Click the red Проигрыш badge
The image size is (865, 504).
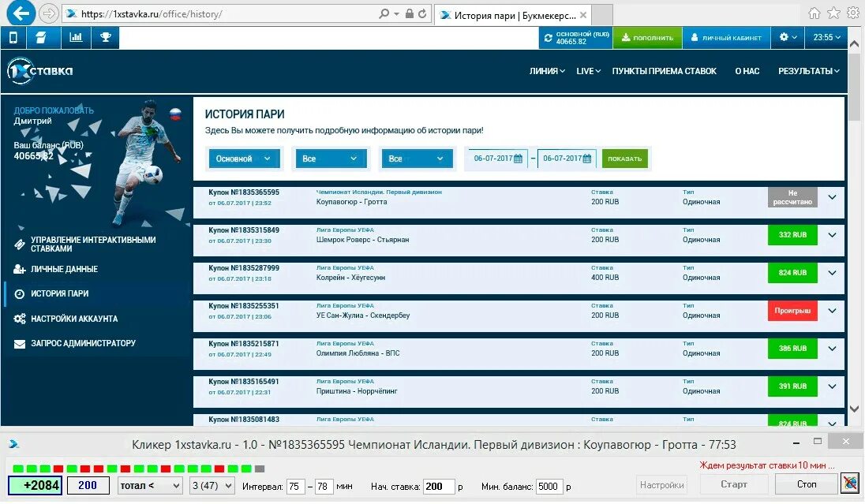(x=792, y=311)
